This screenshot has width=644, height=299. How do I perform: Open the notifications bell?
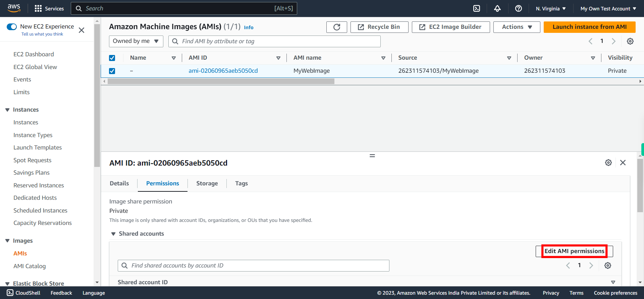497,8
